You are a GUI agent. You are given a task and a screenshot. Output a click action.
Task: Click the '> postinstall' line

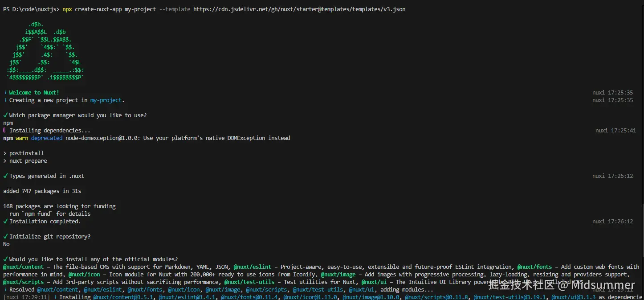[x=23, y=153]
